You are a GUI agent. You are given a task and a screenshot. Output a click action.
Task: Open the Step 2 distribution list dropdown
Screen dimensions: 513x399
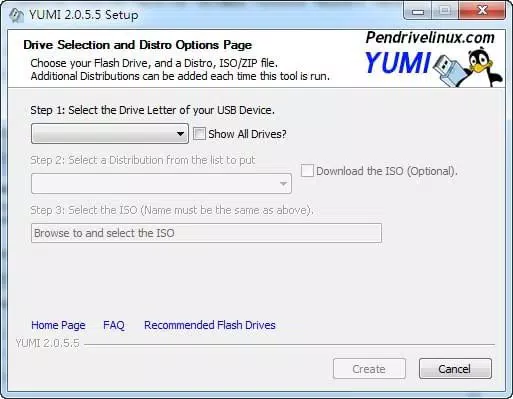tap(161, 183)
